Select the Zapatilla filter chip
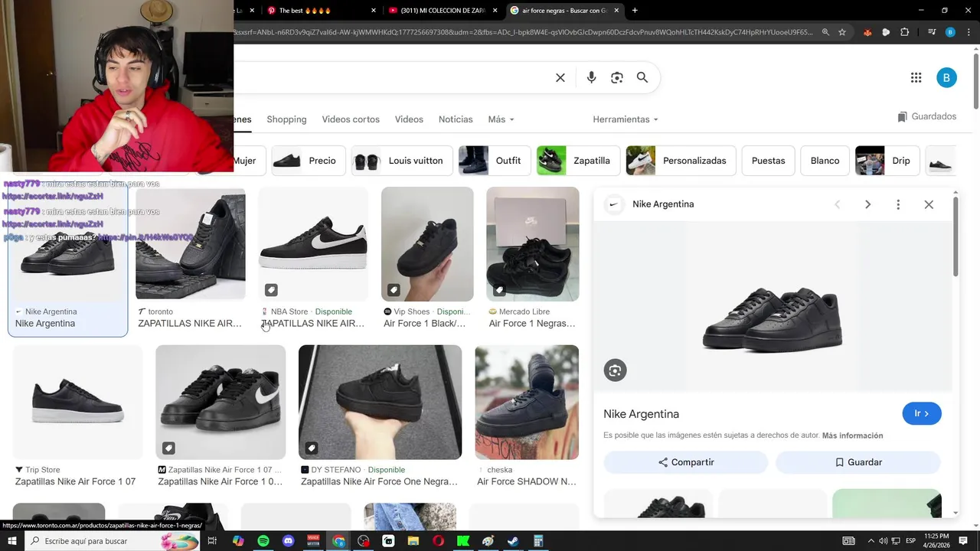 (x=578, y=161)
